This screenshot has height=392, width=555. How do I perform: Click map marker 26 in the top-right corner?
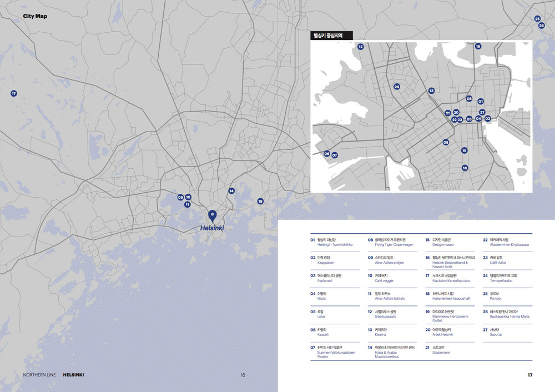coord(542,26)
